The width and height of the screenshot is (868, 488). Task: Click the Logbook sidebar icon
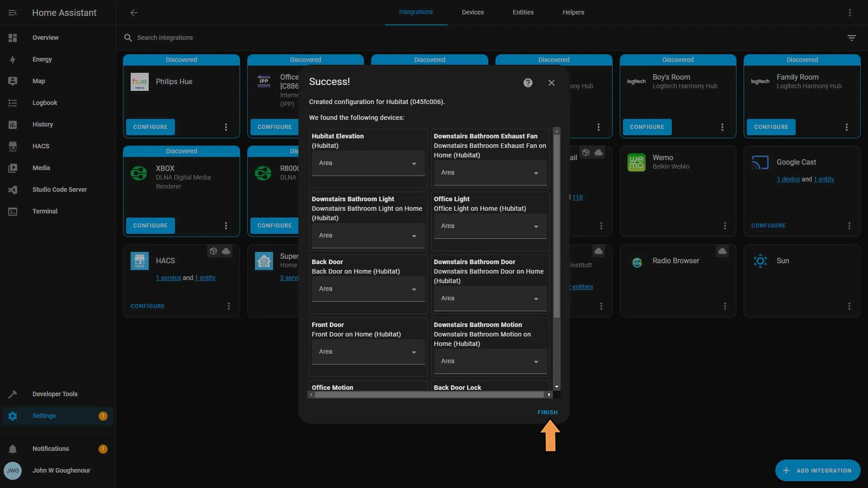pyautogui.click(x=13, y=103)
